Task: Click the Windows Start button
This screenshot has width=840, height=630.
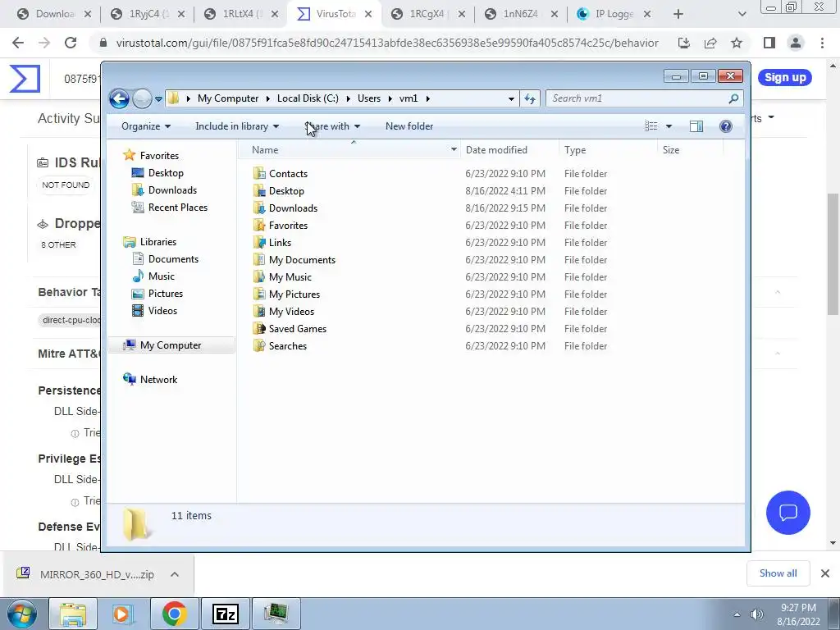Action: 22,614
